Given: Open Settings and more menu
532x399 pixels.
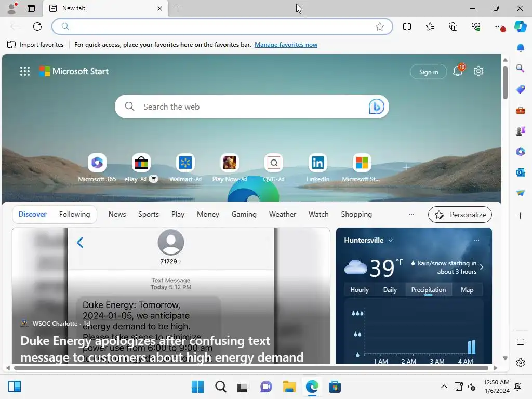Looking at the screenshot, I should [499, 26].
